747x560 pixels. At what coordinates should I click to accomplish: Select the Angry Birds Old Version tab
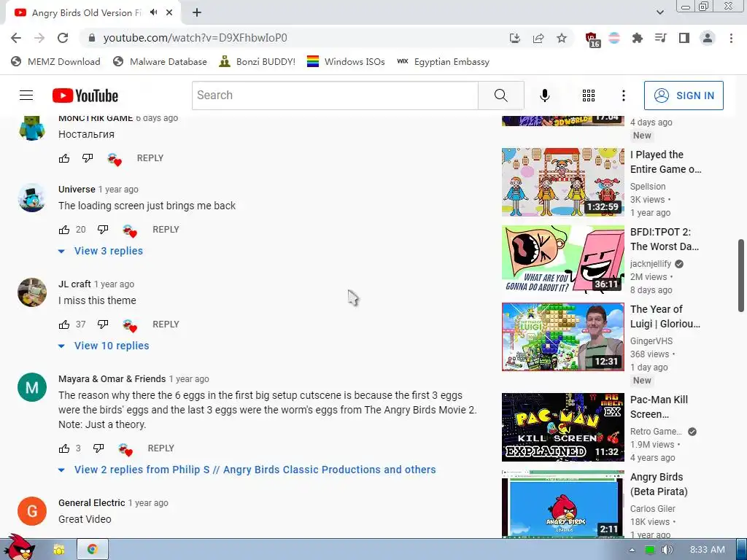93,13
